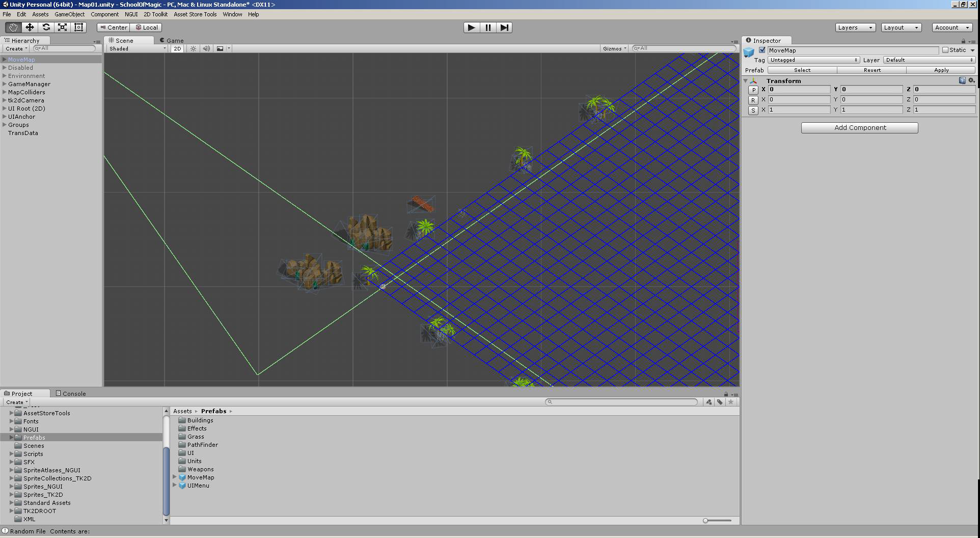Click search by label icon in Project
This screenshot has width=980, height=538.
[720, 402]
